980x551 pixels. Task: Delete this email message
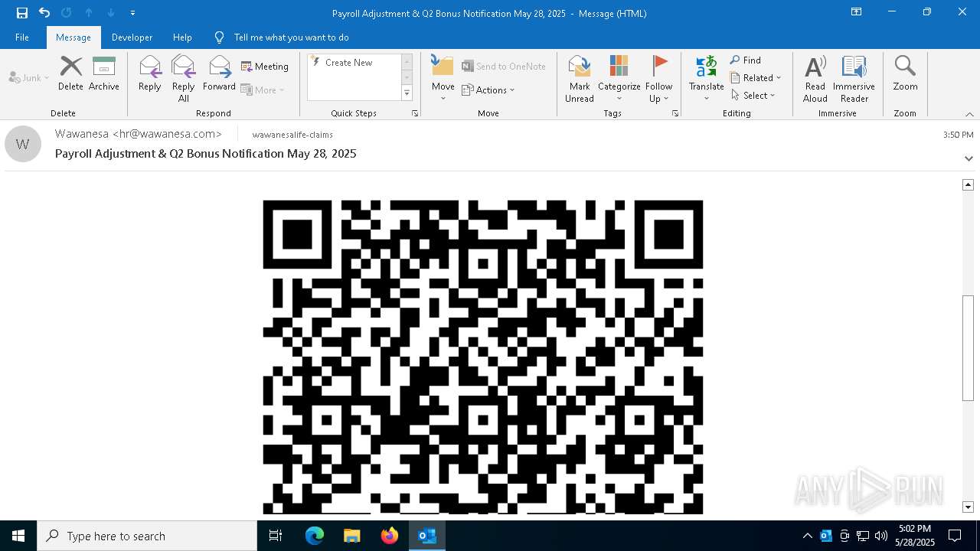coord(70,74)
